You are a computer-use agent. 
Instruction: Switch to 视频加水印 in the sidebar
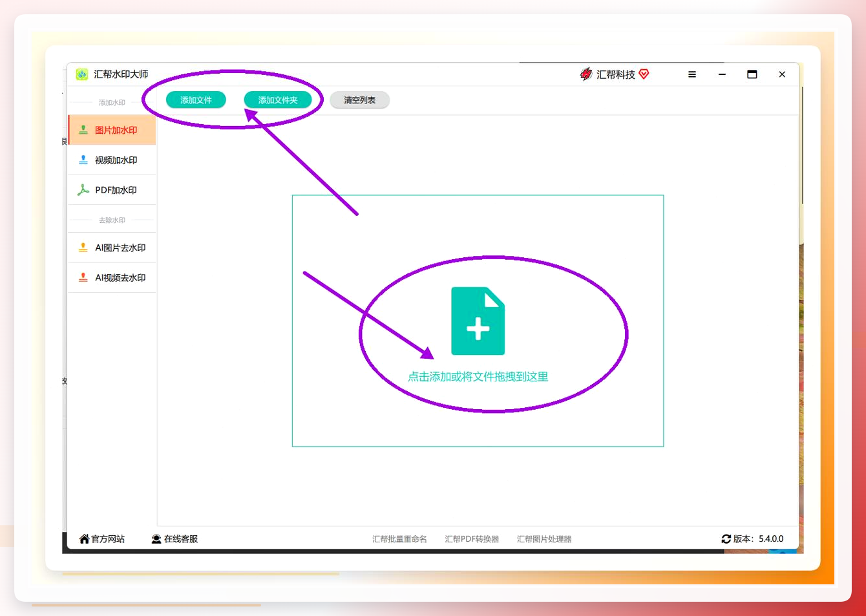[112, 160]
